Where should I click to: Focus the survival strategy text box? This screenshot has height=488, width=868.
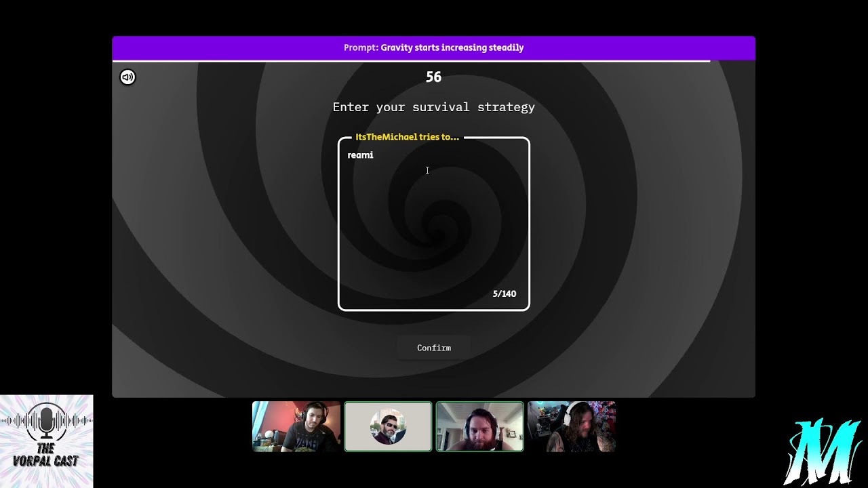[434, 224]
